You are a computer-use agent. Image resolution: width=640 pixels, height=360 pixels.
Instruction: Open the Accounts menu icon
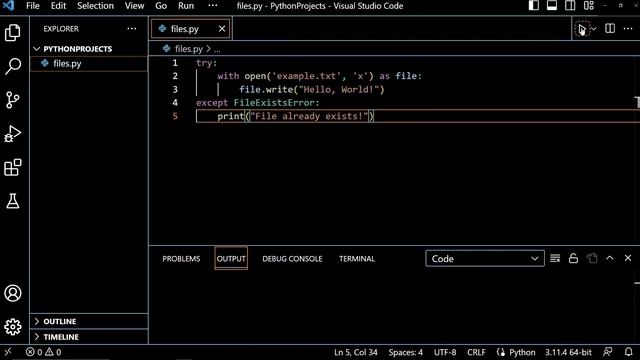point(13,293)
